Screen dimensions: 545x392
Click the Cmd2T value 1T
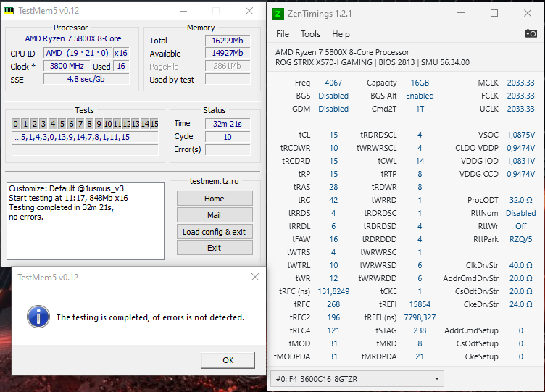(420, 109)
